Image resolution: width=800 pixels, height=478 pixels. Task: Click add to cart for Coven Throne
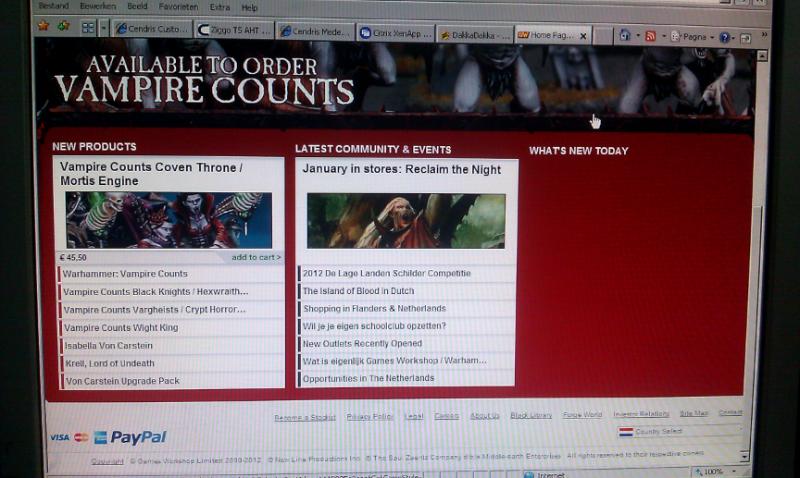click(256, 257)
